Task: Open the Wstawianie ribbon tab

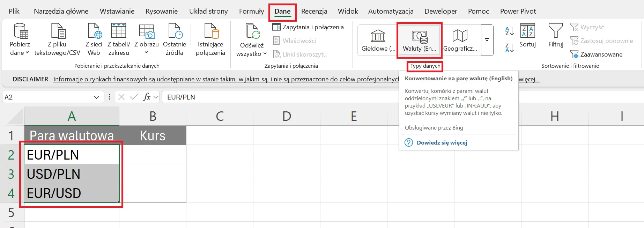Action: (117, 11)
